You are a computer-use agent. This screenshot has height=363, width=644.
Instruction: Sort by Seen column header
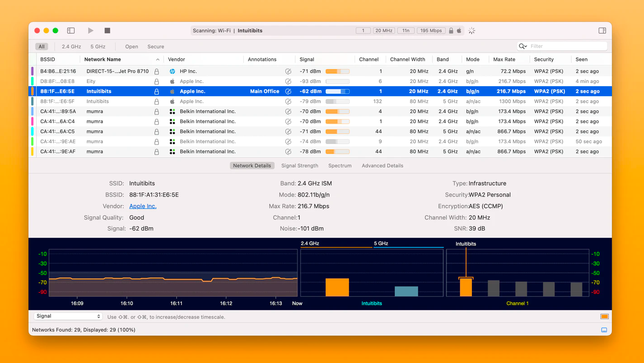pos(582,59)
